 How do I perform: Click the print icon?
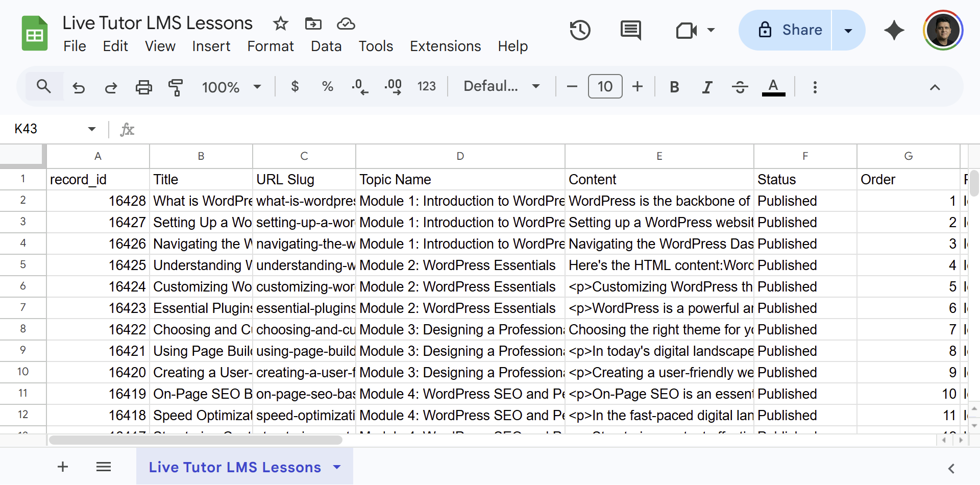143,87
